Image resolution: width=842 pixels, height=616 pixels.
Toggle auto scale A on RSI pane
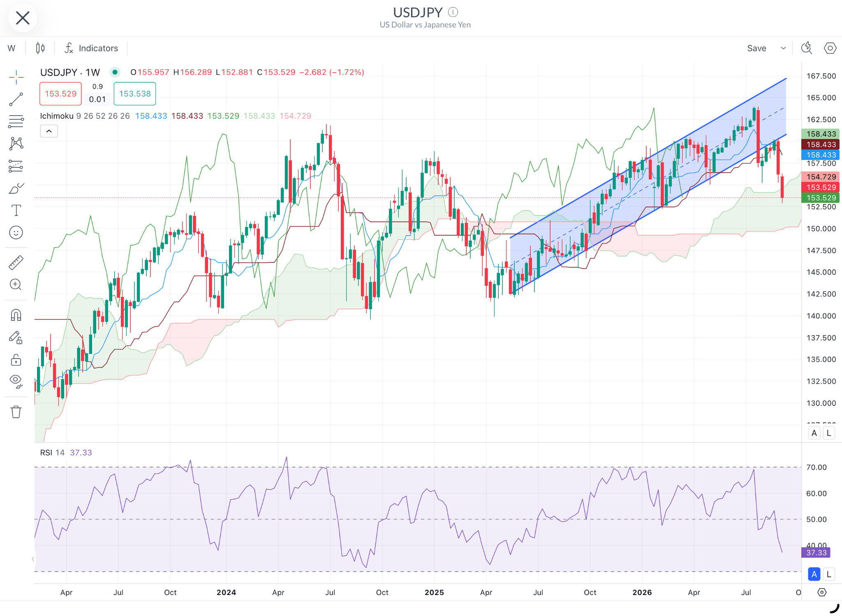point(814,574)
